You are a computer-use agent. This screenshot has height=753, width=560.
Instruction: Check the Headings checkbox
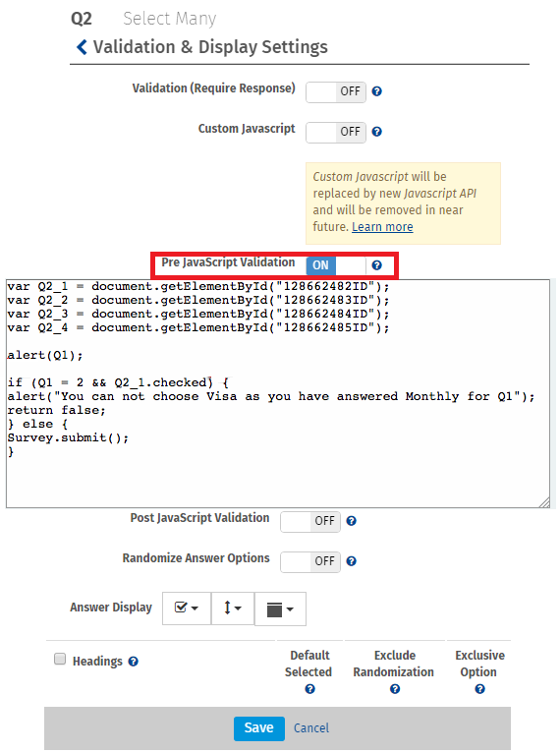point(60,659)
